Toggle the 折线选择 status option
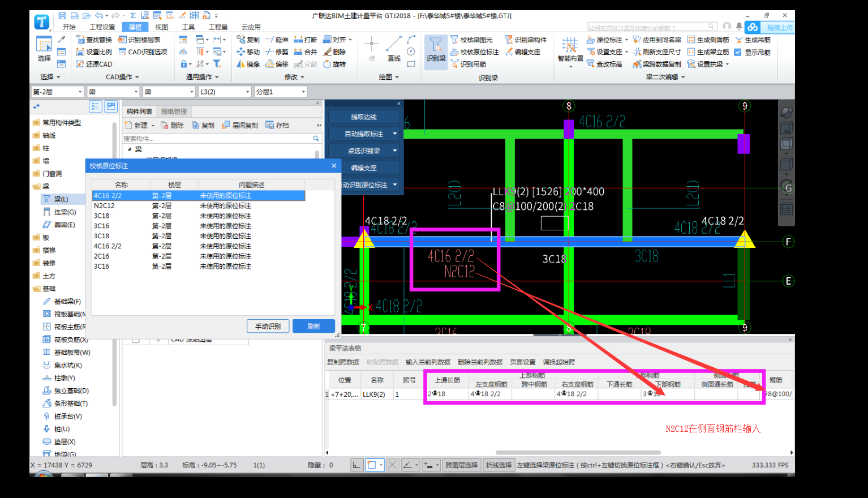Screen dimensions: 868x498 tap(498, 465)
